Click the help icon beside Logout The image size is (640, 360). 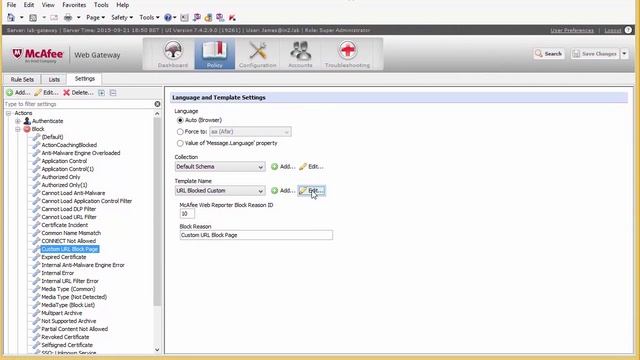pos(628,30)
